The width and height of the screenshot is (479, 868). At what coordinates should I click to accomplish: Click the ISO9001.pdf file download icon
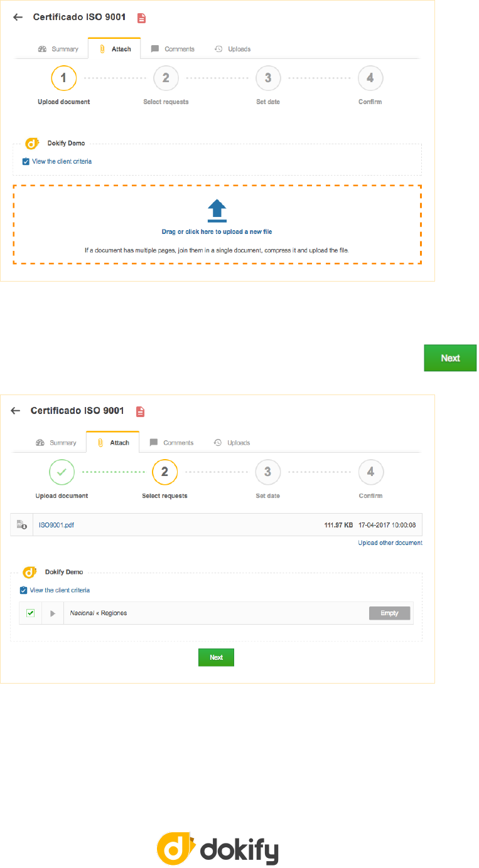pos(21,525)
